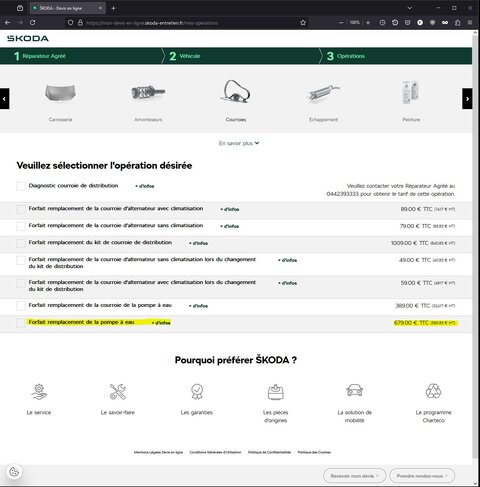Image resolution: width=480 pixels, height=487 pixels.
Task: Click the SKODA logo
Action: [x=28, y=38]
